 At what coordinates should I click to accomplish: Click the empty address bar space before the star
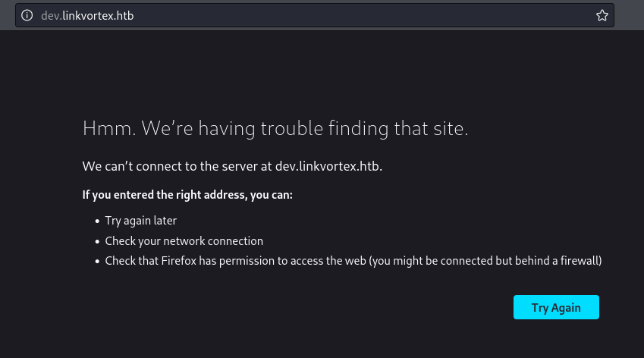point(455,15)
